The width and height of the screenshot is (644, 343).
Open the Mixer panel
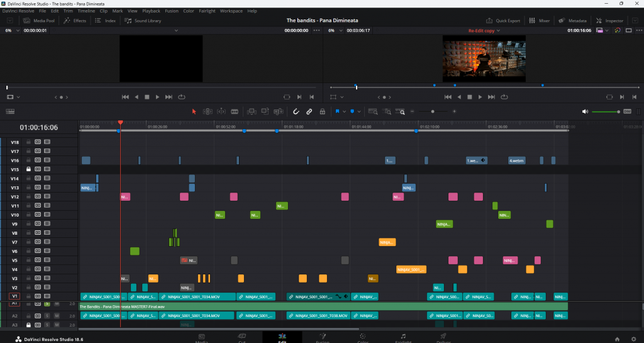coord(540,20)
